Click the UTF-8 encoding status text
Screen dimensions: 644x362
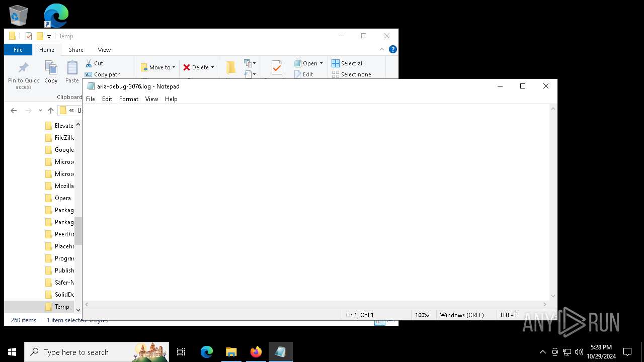coord(508,315)
